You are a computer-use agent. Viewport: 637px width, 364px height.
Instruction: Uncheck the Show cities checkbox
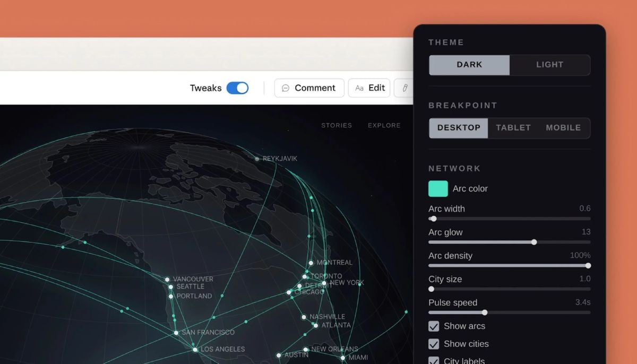click(x=433, y=344)
